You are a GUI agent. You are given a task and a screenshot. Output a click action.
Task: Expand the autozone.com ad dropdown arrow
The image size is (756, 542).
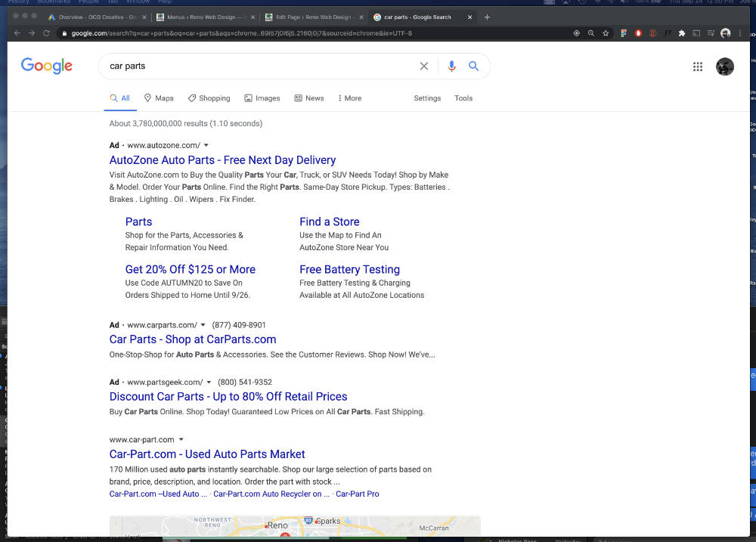206,145
